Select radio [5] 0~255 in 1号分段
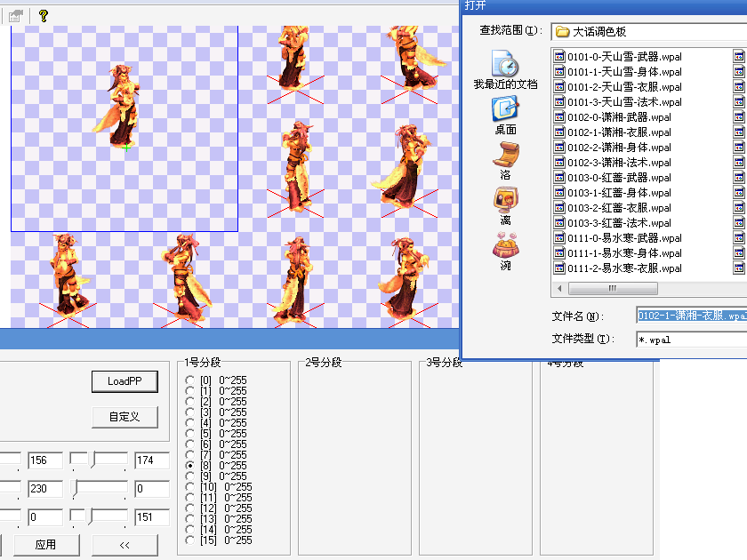 click(189, 434)
